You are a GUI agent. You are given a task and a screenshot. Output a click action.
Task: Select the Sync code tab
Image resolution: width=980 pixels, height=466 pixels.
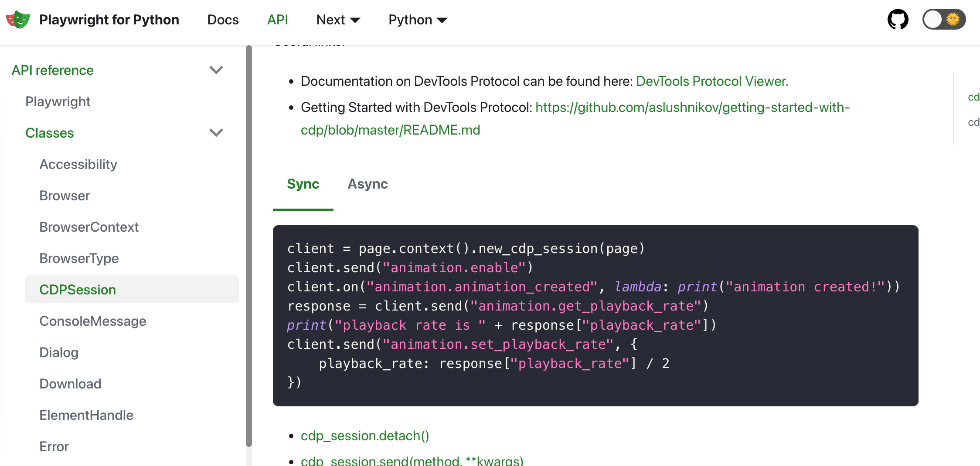pos(303,184)
